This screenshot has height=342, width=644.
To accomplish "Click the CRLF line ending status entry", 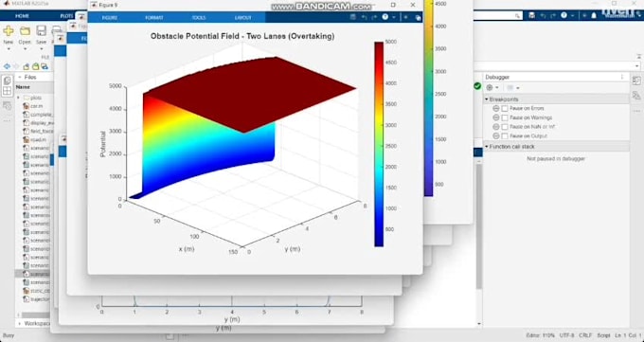I will (585, 335).
